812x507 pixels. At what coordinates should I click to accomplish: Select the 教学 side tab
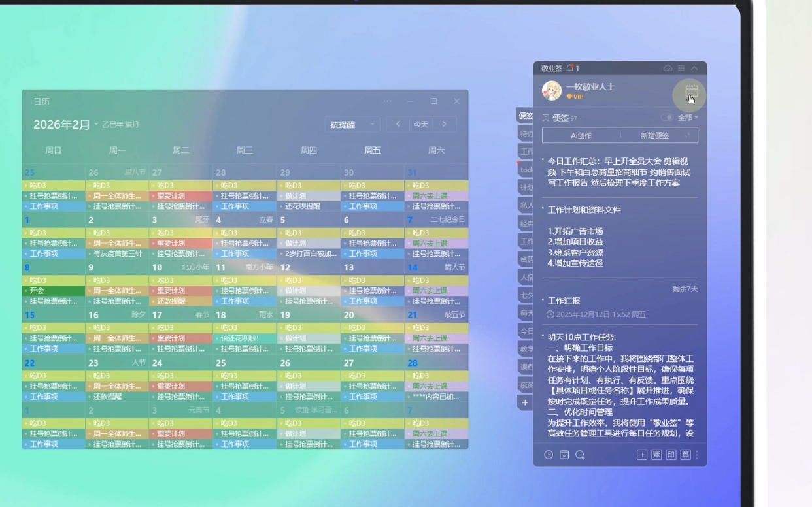[x=525, y=349]
